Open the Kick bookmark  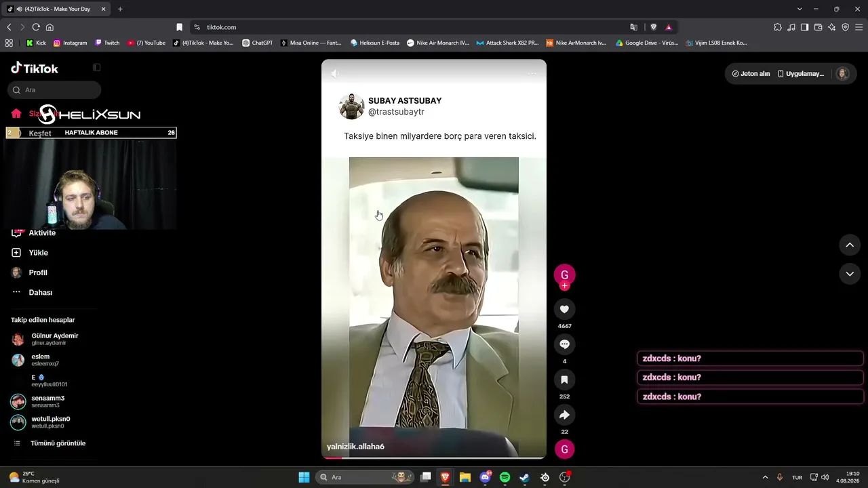(37, 43)
